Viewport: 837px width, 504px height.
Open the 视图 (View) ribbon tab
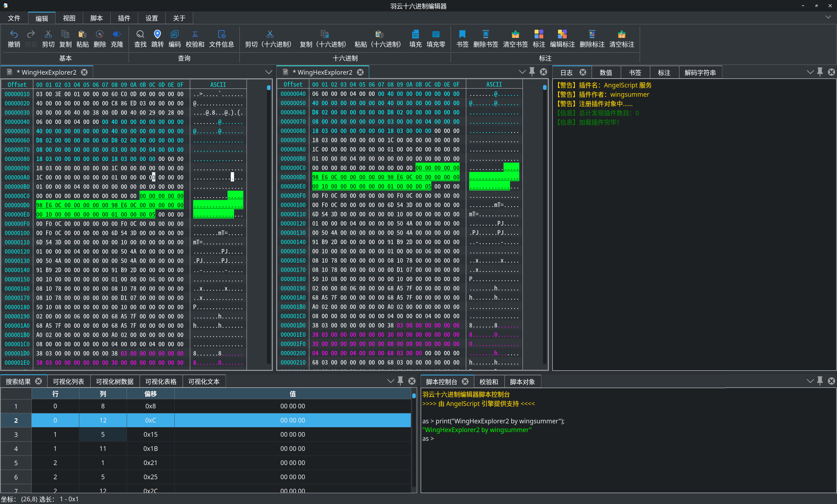(69, 18)
